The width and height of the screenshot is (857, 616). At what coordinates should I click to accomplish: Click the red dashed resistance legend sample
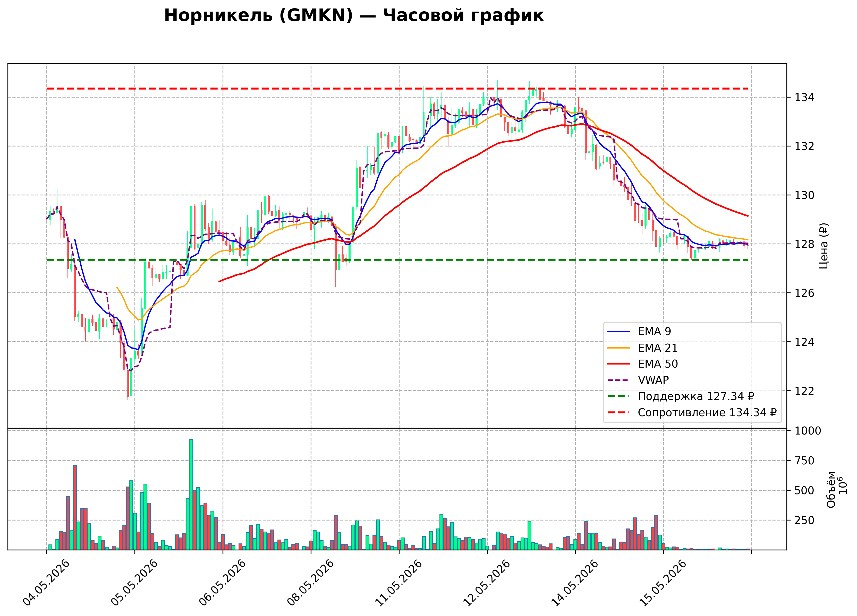click(x=618, y=413)
